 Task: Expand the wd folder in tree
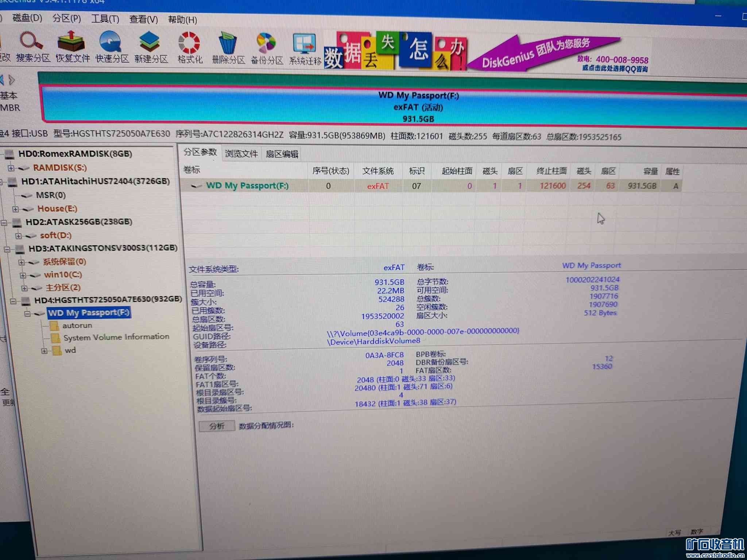point(44,351)
